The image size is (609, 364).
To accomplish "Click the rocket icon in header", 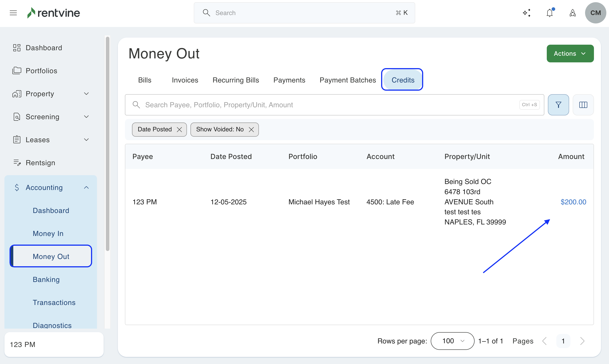I will [572, 13].
